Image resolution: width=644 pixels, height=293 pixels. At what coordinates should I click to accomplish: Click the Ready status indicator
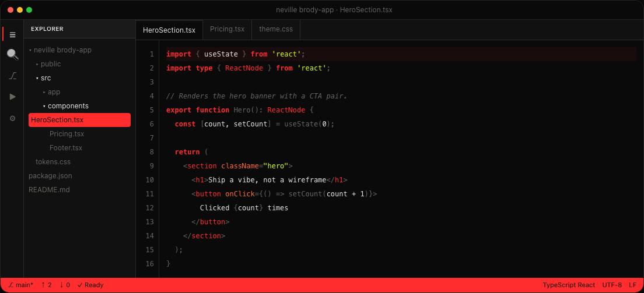coord(90,285)
